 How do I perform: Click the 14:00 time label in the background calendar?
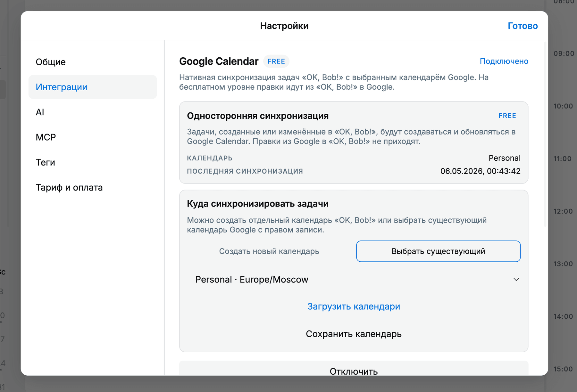click(563, 316)
